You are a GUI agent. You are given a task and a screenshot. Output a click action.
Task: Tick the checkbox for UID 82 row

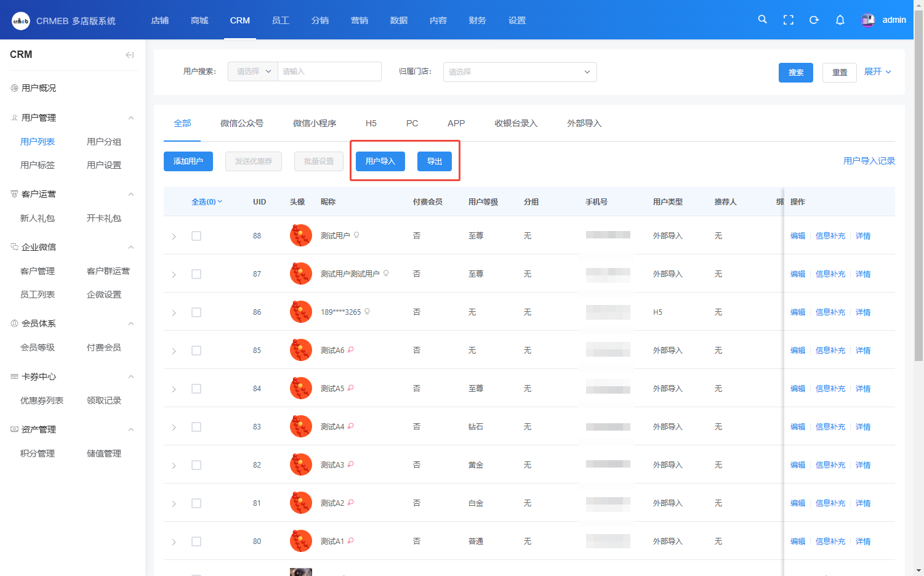[x=196, y=465]
